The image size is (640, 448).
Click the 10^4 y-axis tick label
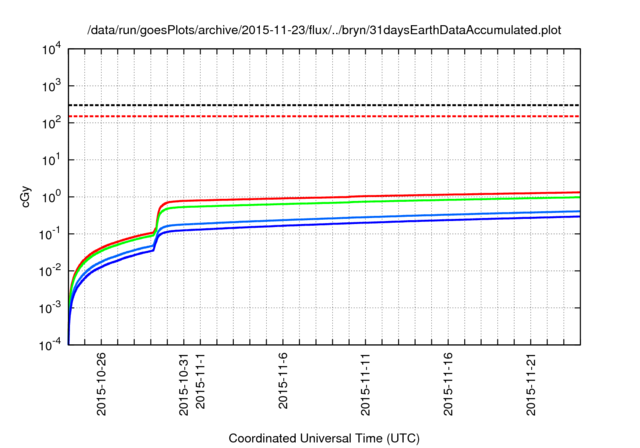point(50,49)
